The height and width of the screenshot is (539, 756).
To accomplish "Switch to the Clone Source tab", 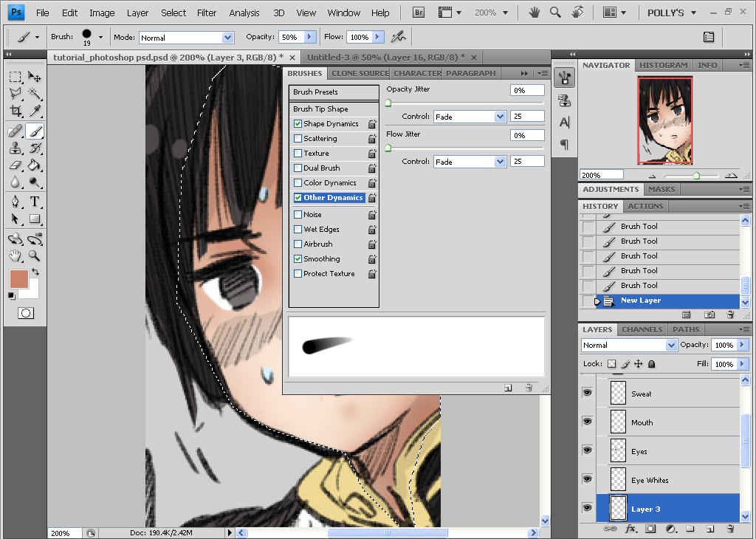I will 360,73.
